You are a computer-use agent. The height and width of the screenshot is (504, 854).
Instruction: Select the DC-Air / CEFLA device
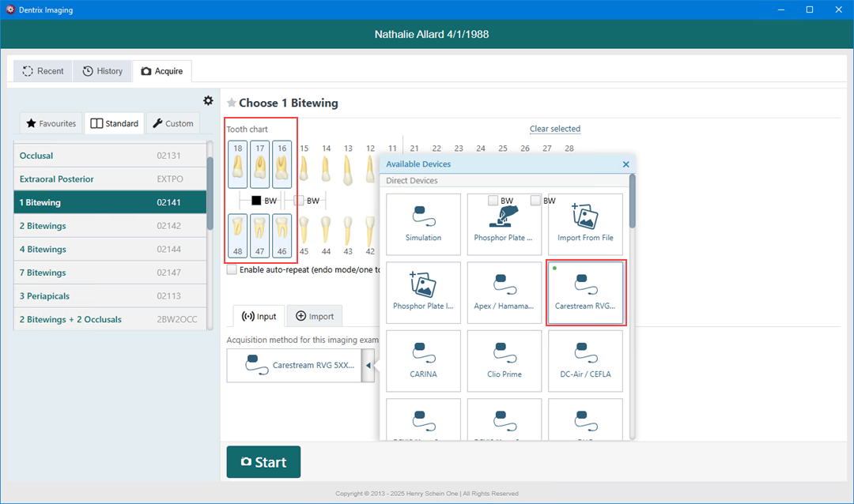pyautogui.click(x=585, y=359)
